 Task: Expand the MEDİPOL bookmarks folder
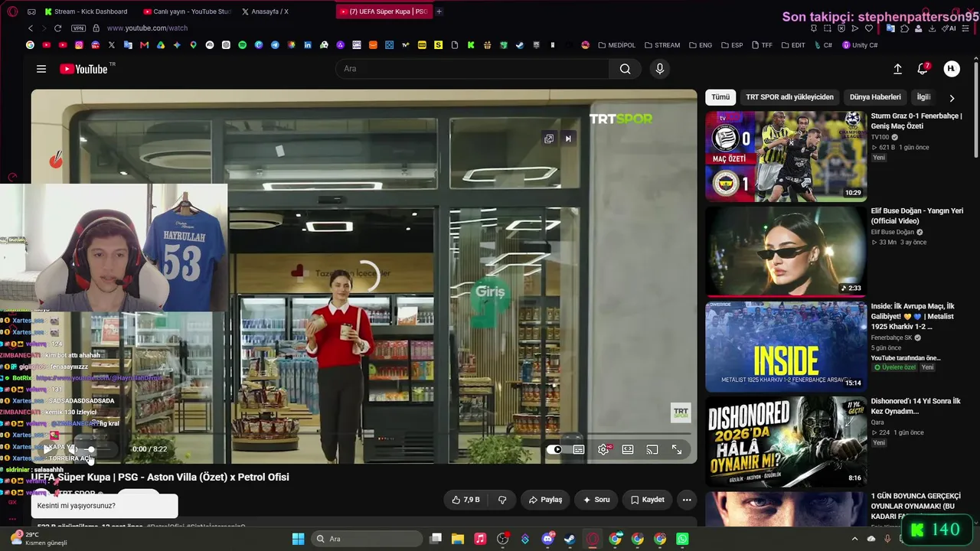coord(616,45)
